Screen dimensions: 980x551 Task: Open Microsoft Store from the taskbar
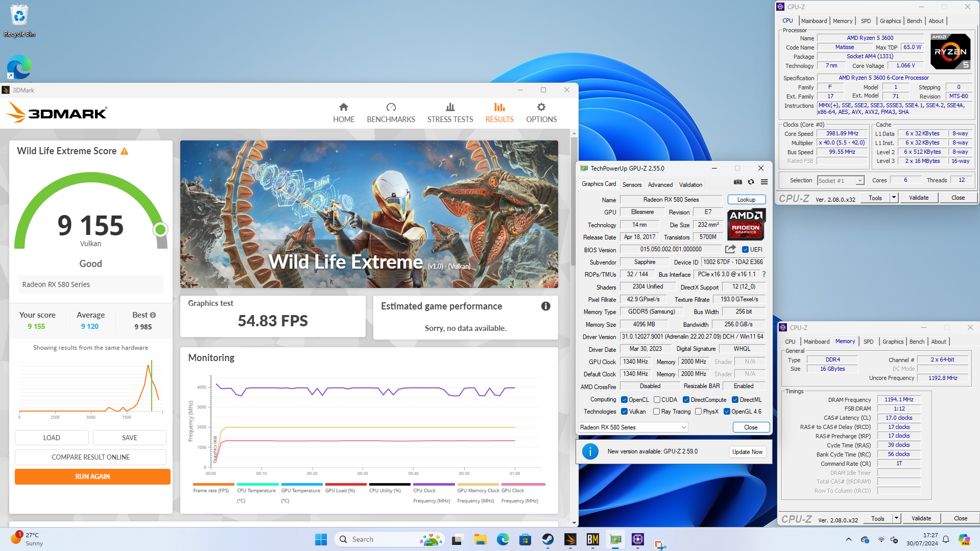(525, 539)
